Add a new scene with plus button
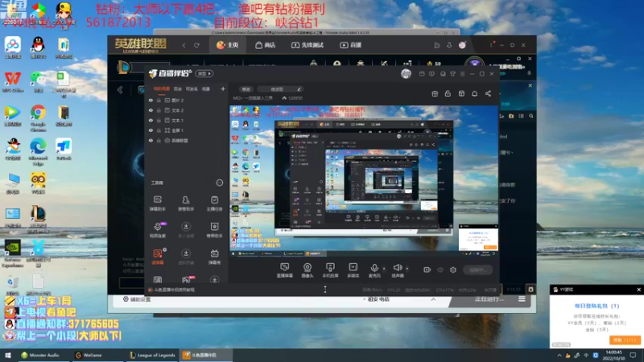 point(223,89)
